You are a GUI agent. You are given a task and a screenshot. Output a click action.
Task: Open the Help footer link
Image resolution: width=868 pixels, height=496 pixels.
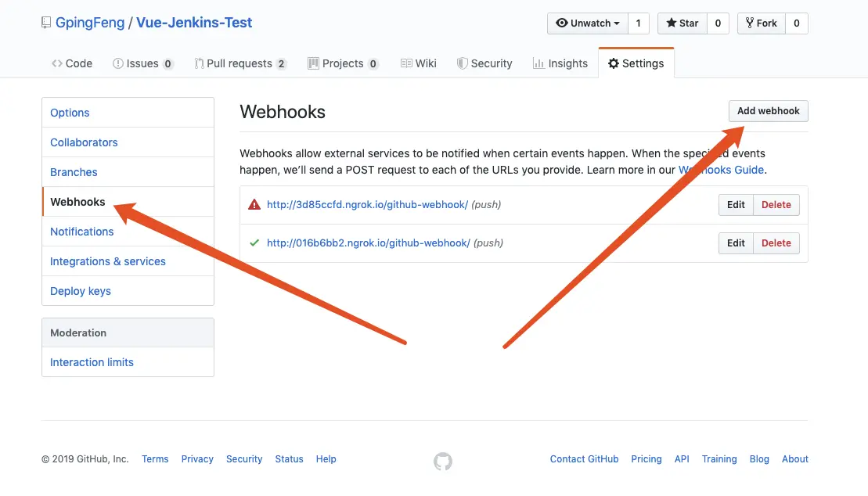(326, 459)
